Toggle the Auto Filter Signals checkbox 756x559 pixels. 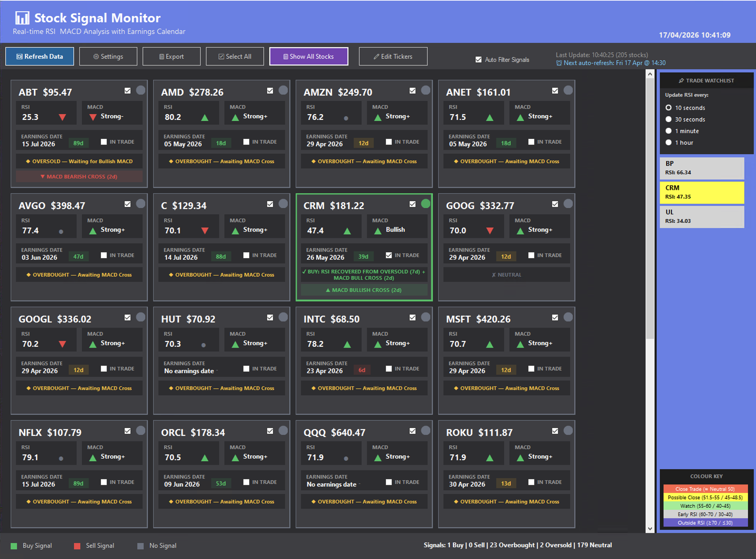click(478, 60)
